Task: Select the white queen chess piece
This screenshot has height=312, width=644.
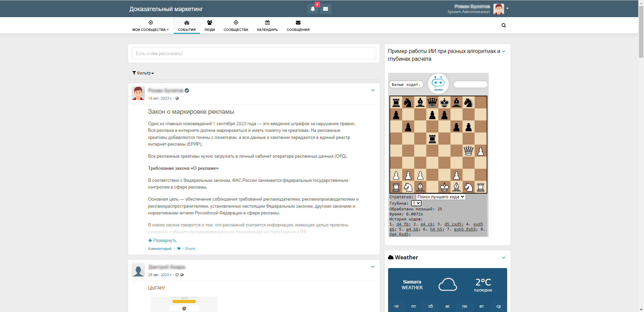Action: 468,151
